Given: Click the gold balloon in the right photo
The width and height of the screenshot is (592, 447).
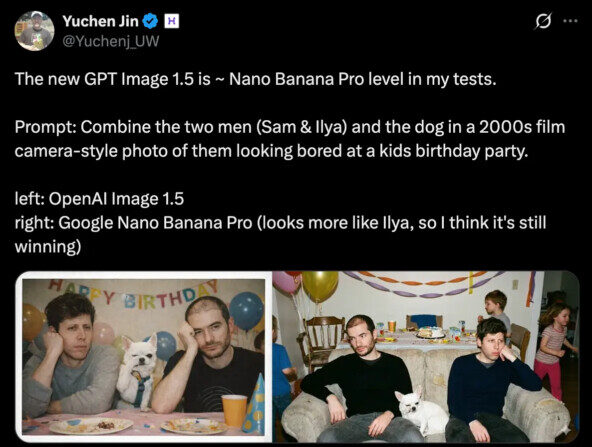Looking at the screenshot, I should pos(320,286).
